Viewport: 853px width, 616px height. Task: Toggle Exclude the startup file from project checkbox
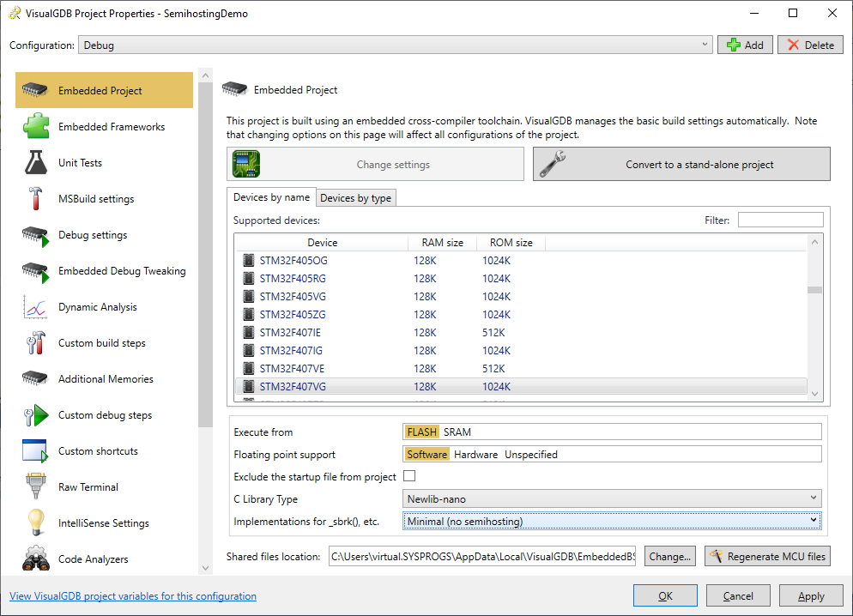click(409, 476)
